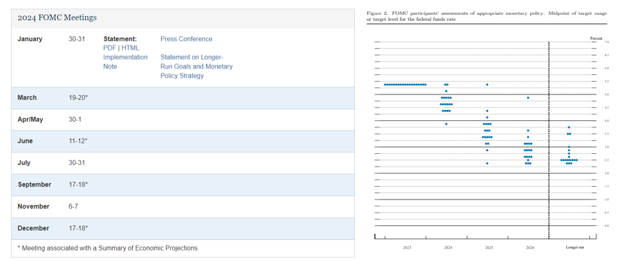The width and height of the screenshot is (644, 261).
Task: Select the January '30-31' date
Action: [77, 39]
